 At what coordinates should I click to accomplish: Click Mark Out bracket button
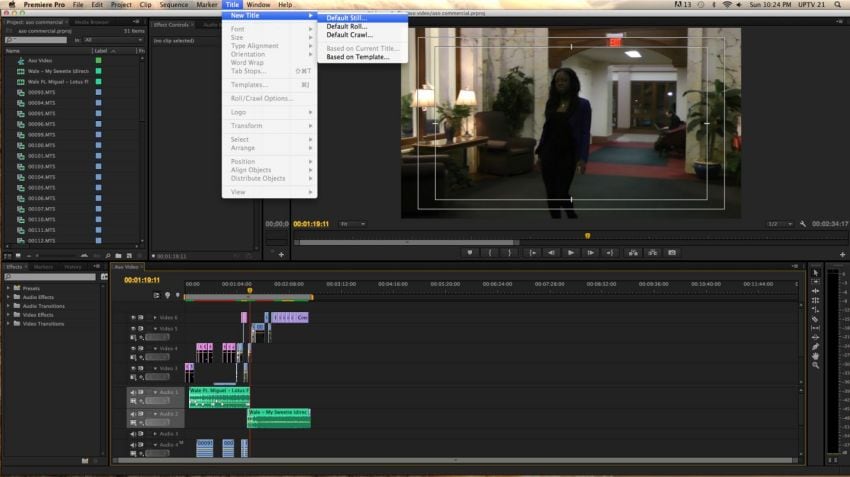point(509,253)
